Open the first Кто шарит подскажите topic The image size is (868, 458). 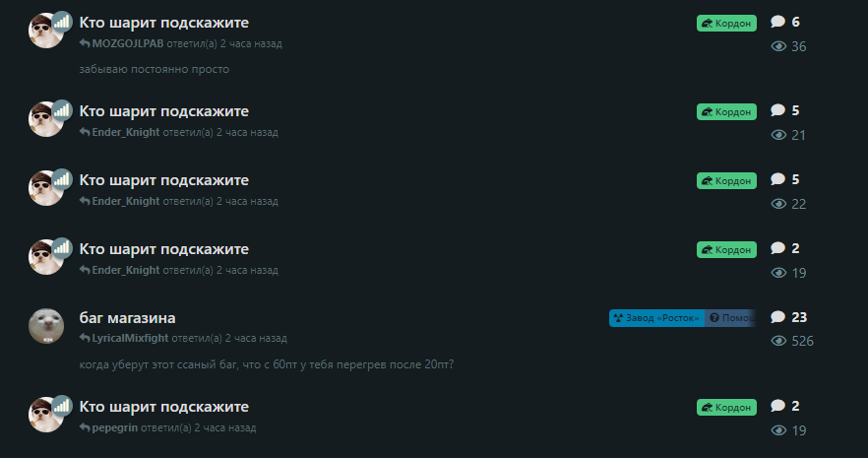point(163,23)
